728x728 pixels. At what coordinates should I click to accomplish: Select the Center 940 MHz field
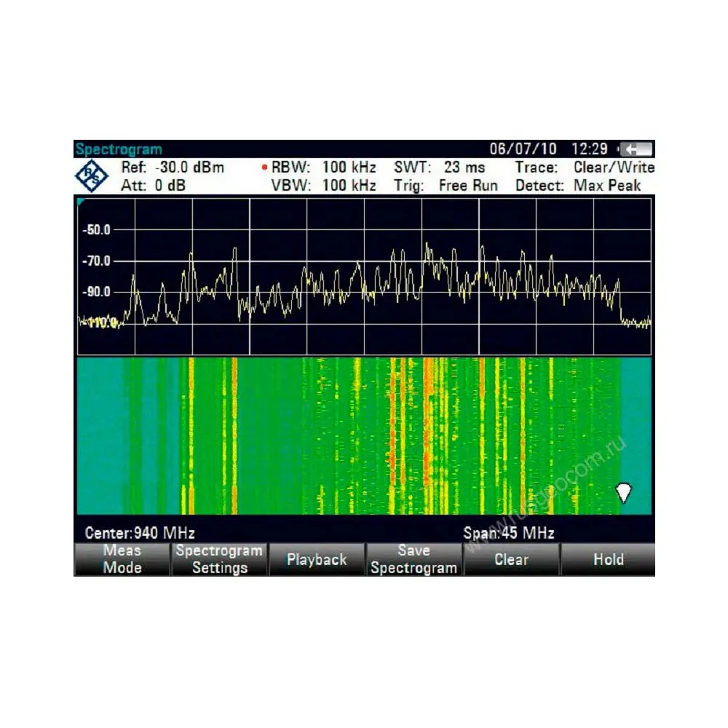coord(140,533)
